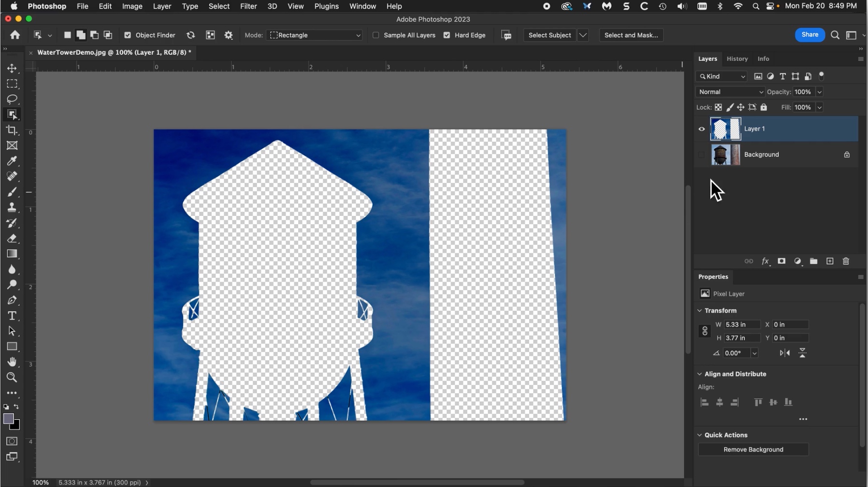This screenshot has height=487, width=868.
Task: Collapse the Transform section
Action: click(x=699, y=311)
